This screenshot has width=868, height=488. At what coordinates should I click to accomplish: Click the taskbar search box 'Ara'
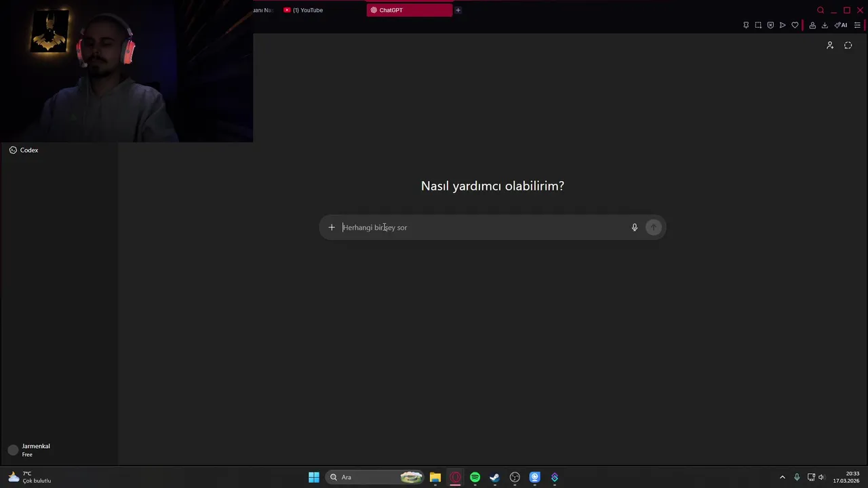pyautogui.click(x=374, y=477)
